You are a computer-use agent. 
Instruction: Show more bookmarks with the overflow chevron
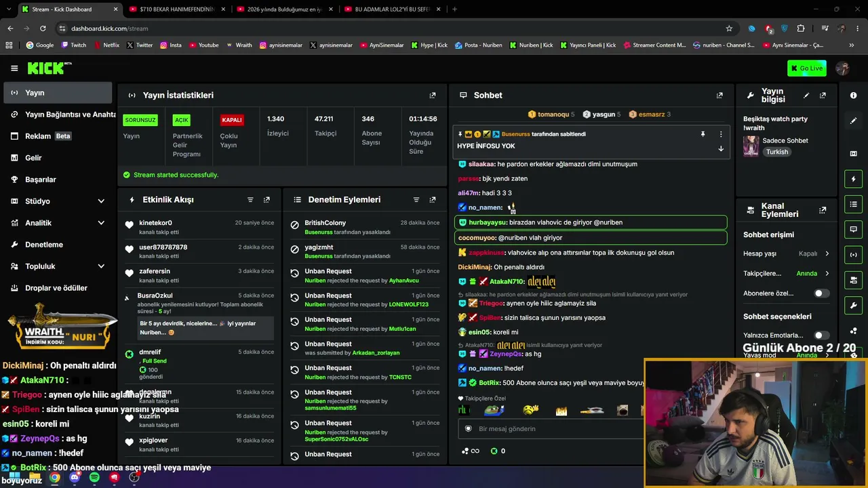pyautogui.click(x=852, y=45)
